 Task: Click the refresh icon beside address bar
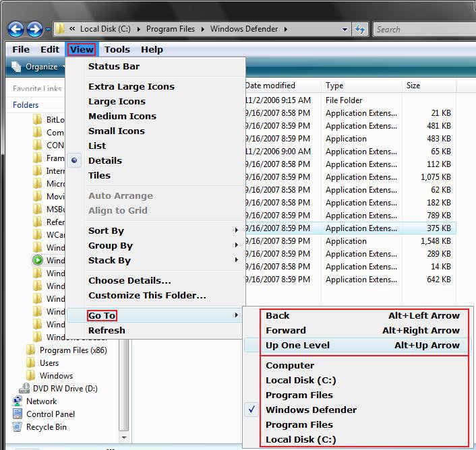click(x=361, y=29)
